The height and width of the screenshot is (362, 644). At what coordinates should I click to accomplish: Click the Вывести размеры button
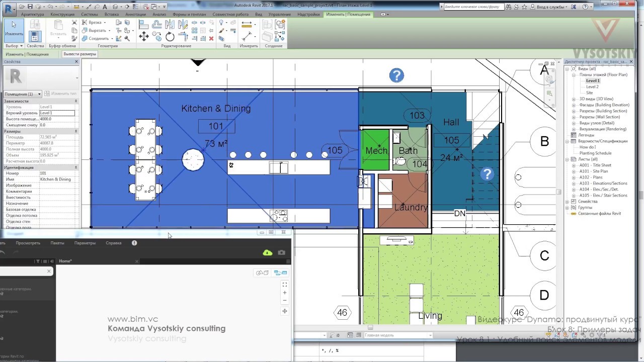coord(80,54)
